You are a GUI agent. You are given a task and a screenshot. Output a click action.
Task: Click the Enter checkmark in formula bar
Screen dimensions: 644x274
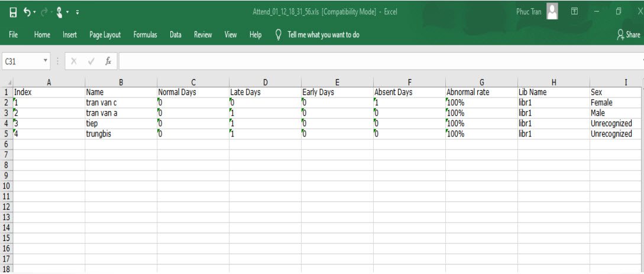pyautogui.click(x=91, y=61)
